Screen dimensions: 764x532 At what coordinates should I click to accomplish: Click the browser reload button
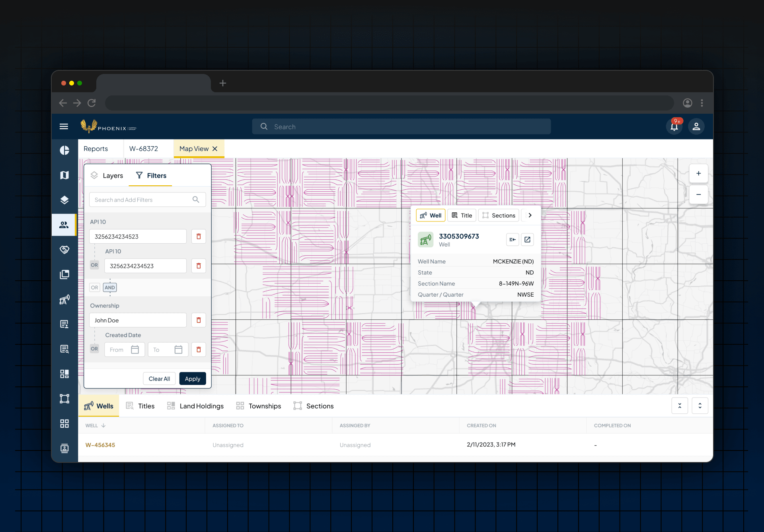pyautogui.click(x=92, y=103)
